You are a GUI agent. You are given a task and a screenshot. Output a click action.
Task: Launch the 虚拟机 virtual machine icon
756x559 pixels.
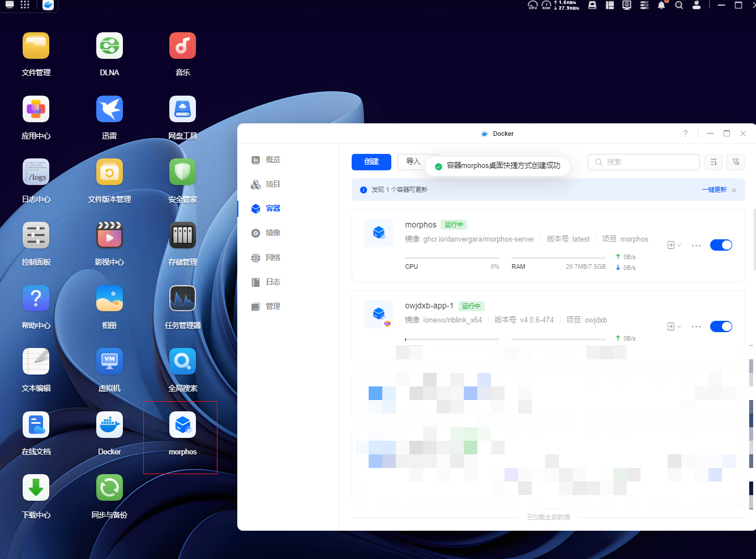109,362
